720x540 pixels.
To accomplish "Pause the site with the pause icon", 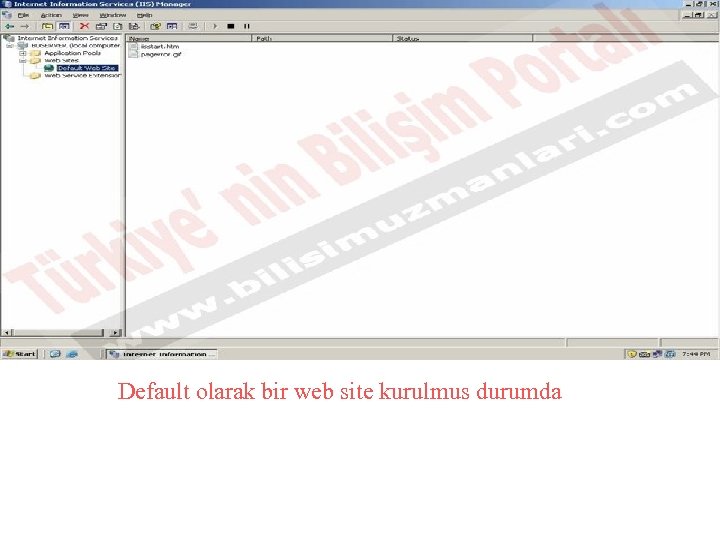I will 247,27.
